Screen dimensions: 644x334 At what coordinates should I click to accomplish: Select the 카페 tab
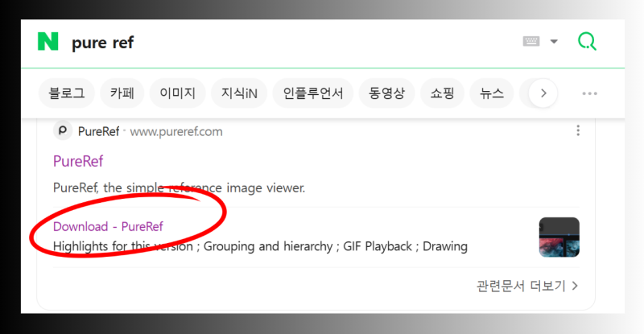122,93
